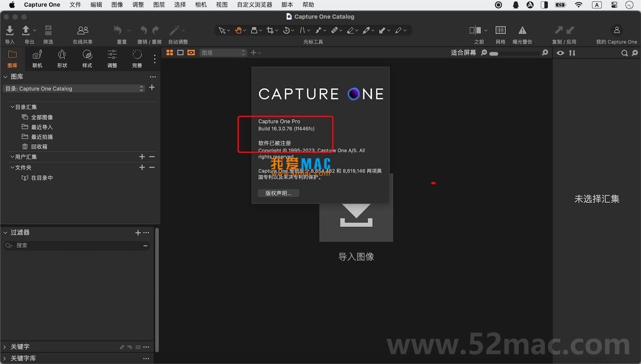Click the viewer zoom-out magnifier icon
641x364 pixels.
(x=484, y=53)
